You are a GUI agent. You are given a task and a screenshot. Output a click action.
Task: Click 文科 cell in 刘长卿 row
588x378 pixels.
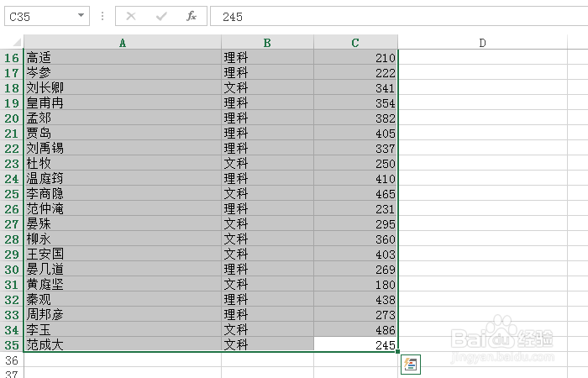[x=267, y=87]
